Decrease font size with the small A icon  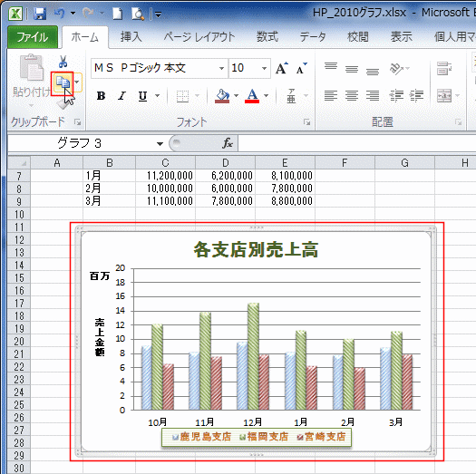[x=301, y=68]
